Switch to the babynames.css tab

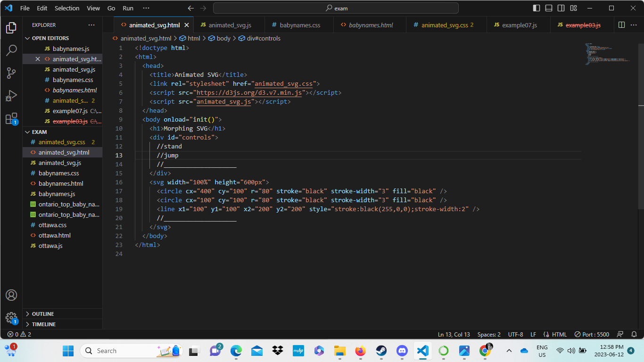click(299, 25)
